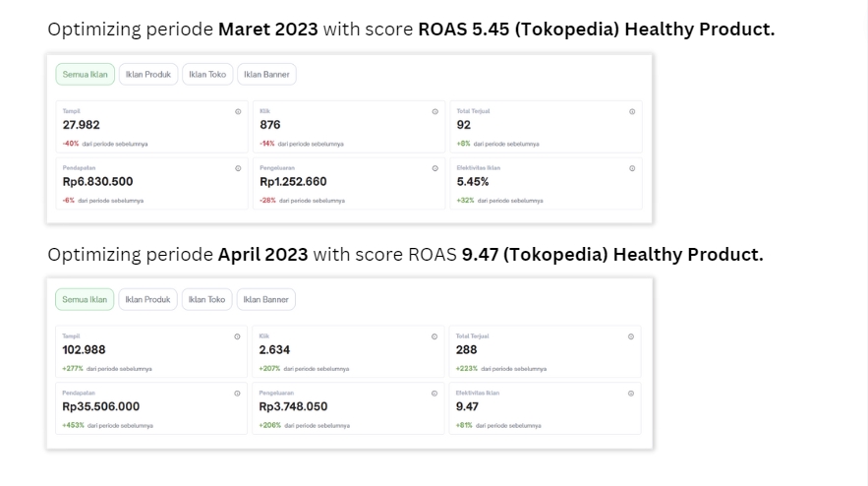868x486 pixels.
Task: Select Semua Iklan tab in April panel
Action: click(x=85, y=300)
